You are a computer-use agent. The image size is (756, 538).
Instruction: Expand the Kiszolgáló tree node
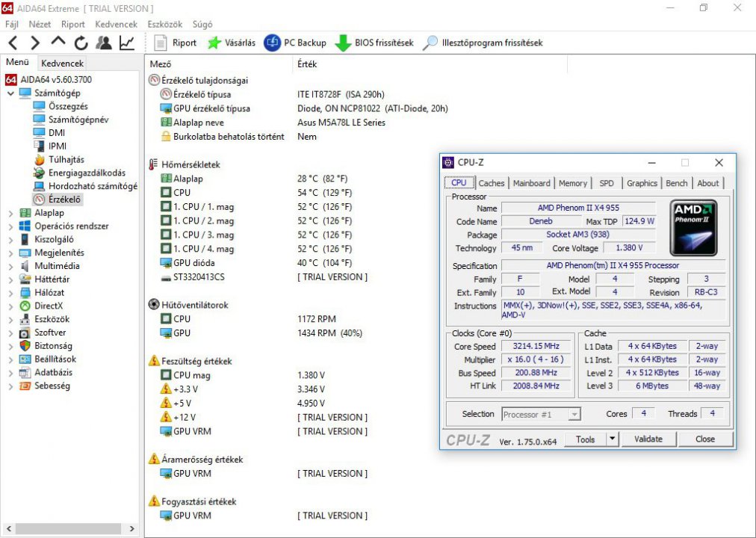tap(10, 240)
